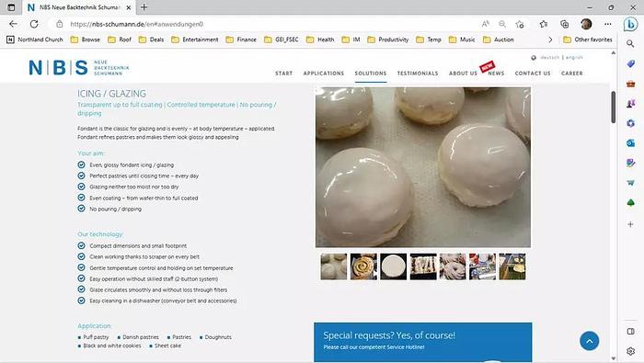
Task: Open the Favorites list icon
Action: (x=544, y=24)
